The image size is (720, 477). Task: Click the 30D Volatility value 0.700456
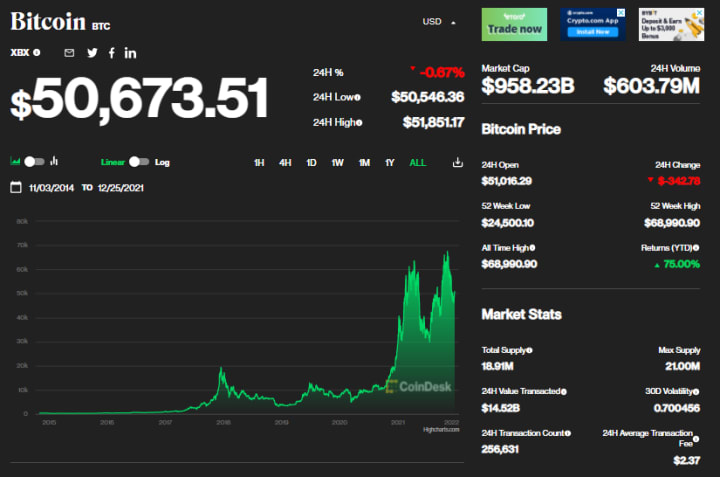(677, 408)
